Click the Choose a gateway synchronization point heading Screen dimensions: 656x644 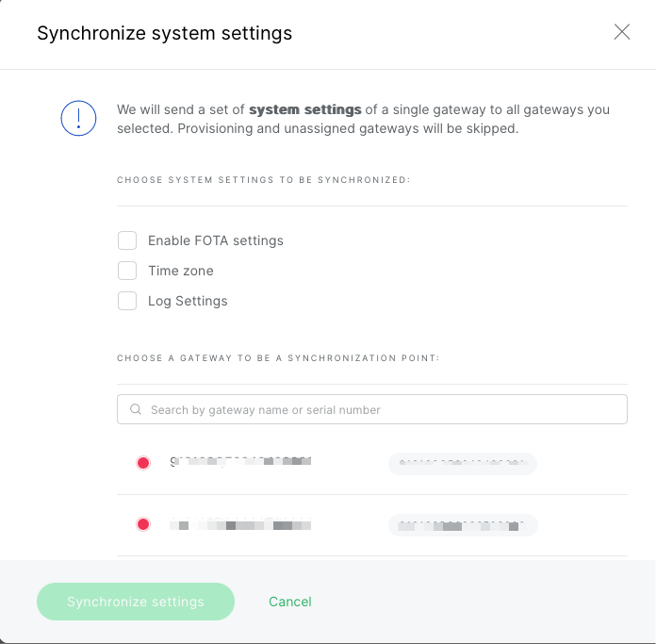pos(278,358)
